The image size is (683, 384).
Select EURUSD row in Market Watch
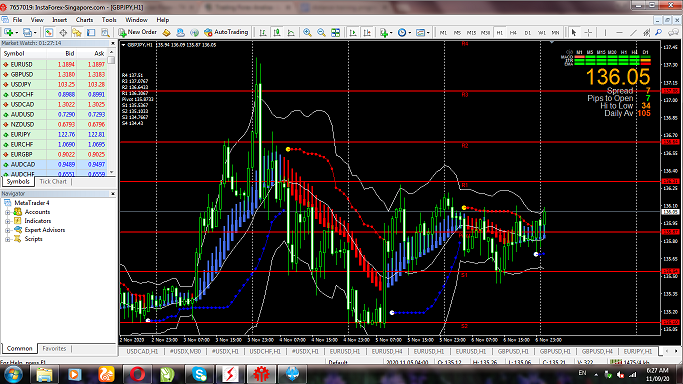pos(54,64)
